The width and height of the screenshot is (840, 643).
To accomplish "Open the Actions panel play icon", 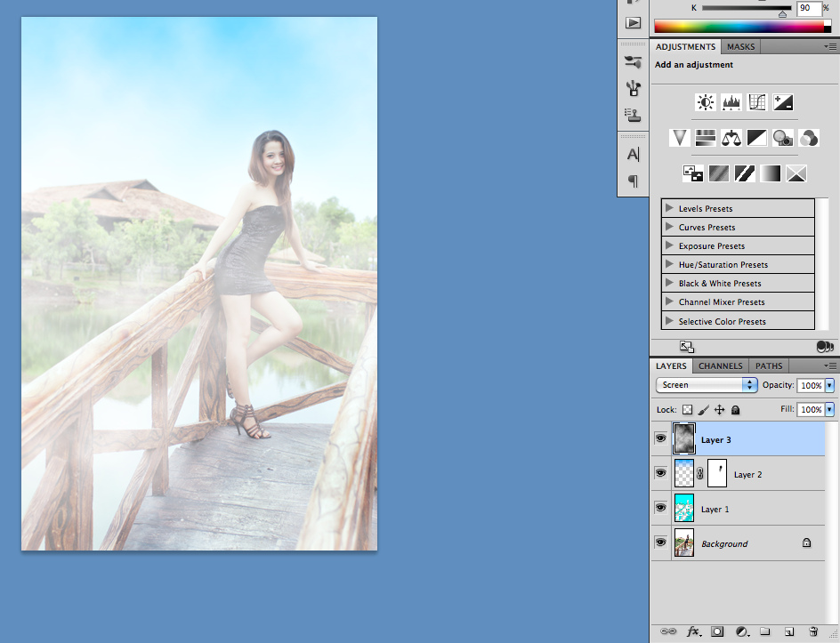I will (x=634, y=22).
